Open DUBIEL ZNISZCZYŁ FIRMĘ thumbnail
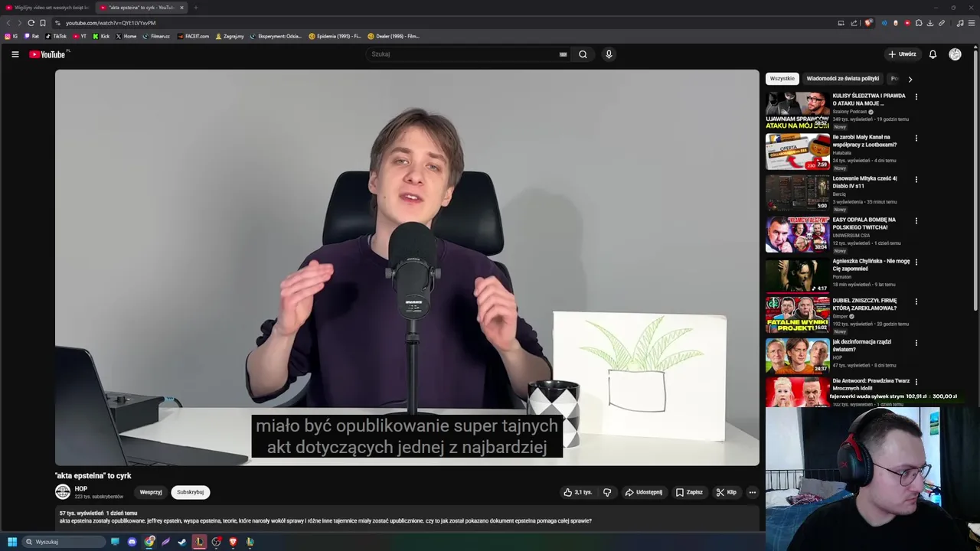The image size is (980, 551). click(x=798, y=315)
